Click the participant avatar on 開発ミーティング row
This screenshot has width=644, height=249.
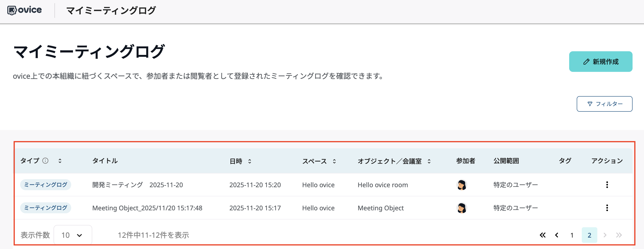(x=462, y=185)
